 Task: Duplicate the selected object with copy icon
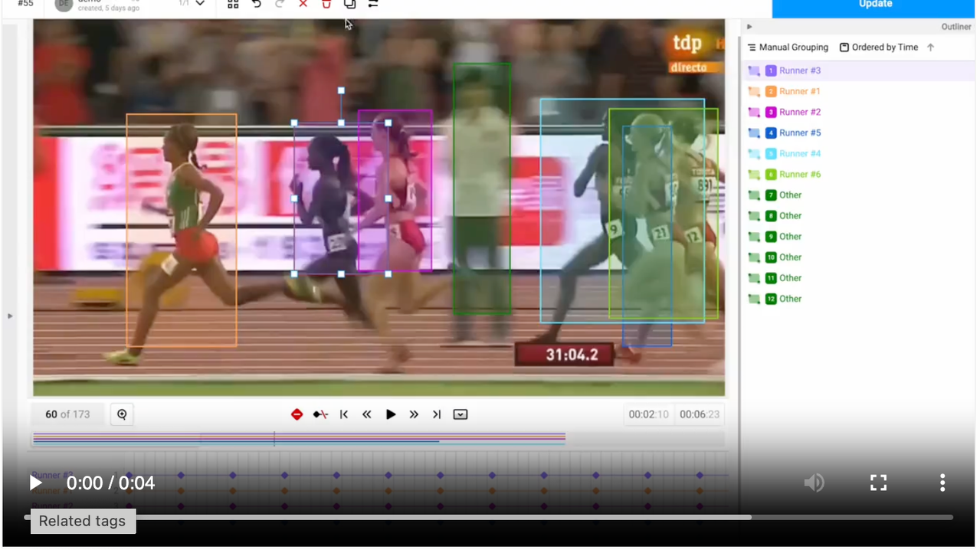pyautogui.click(x=349, y=5)
